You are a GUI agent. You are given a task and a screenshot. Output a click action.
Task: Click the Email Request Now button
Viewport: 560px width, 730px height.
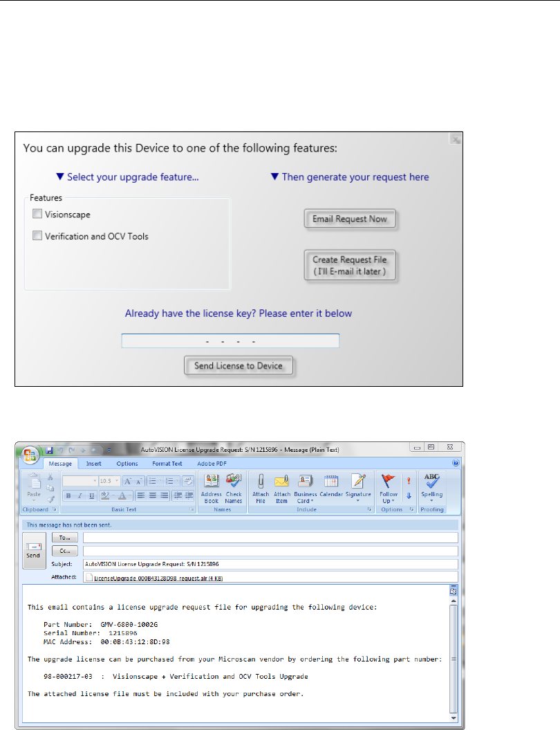350,219
